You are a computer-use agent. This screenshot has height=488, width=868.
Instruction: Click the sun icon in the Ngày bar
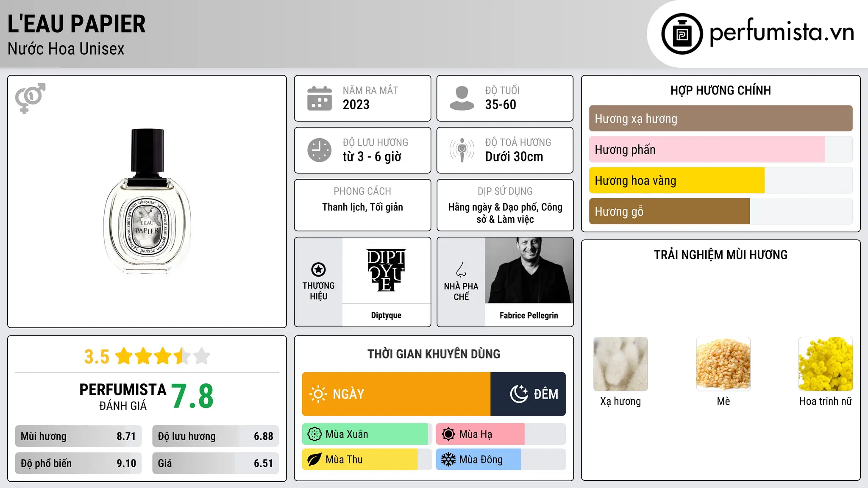(318, 394)
